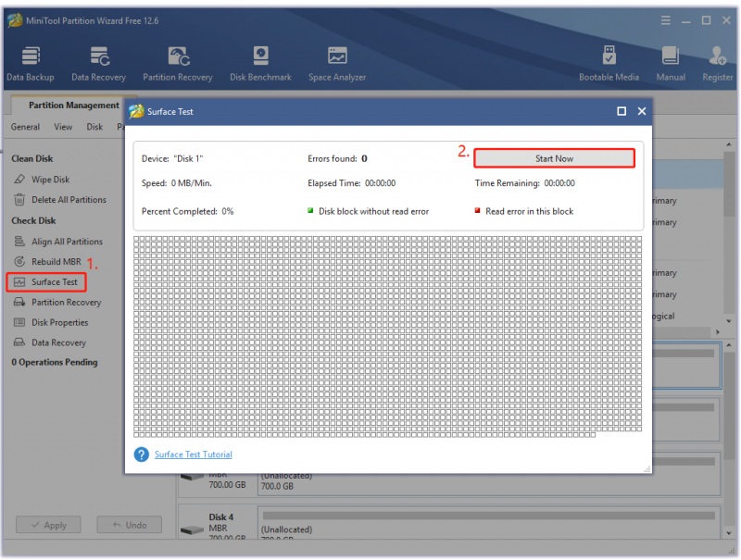This screenshot has height=560, width=741.
Task: Switch to the Partition Management tab
Action: (74, 106)
